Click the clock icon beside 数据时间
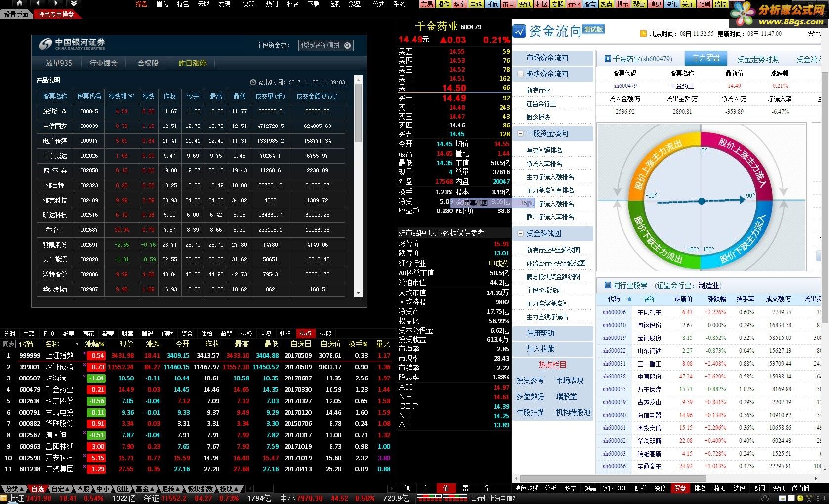Viewport: 829px width, 504px height. pyautogui.click(x=253, y=82)
